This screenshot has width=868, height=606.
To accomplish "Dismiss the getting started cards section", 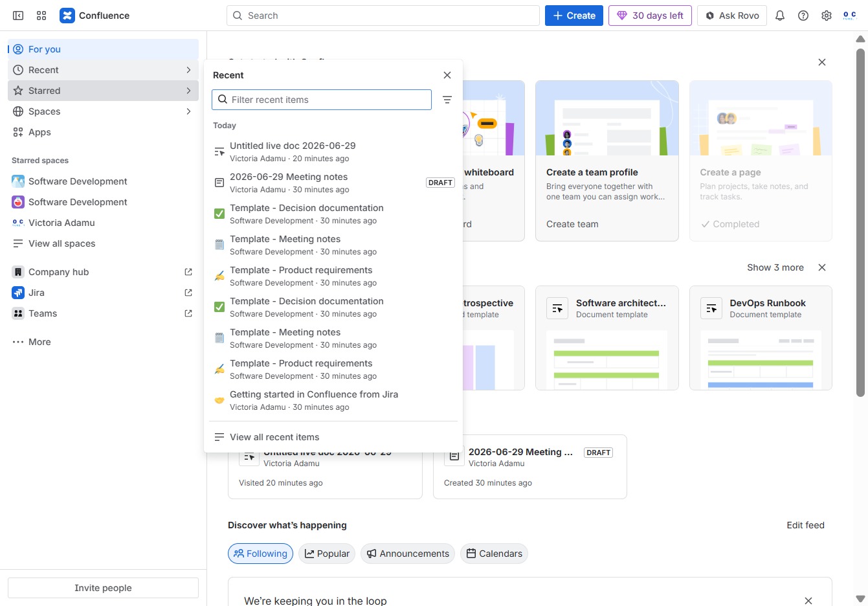I will (x=822, y=62).
